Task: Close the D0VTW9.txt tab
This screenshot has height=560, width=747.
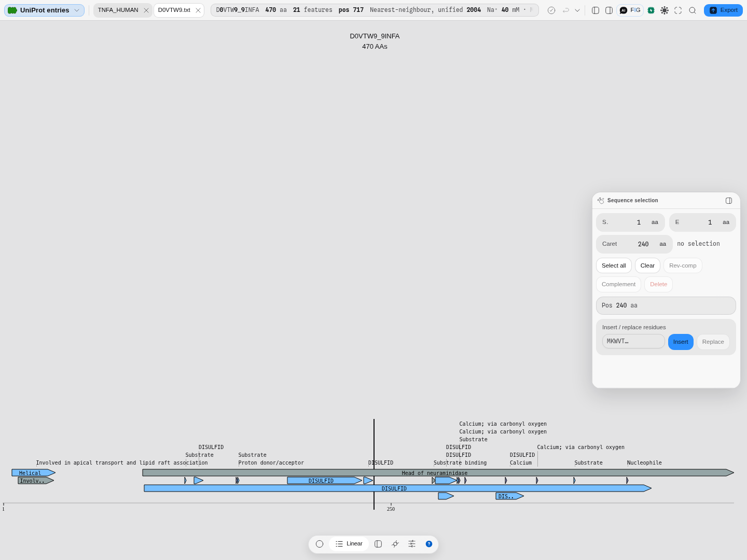Action: [x=198, y=10]
